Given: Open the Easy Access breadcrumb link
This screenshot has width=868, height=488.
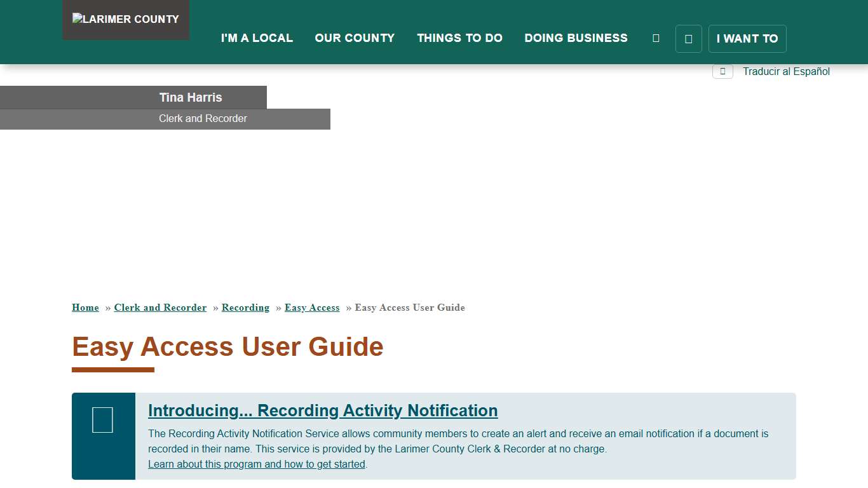Looking at the screenshot, I should [x=312, y=308].
